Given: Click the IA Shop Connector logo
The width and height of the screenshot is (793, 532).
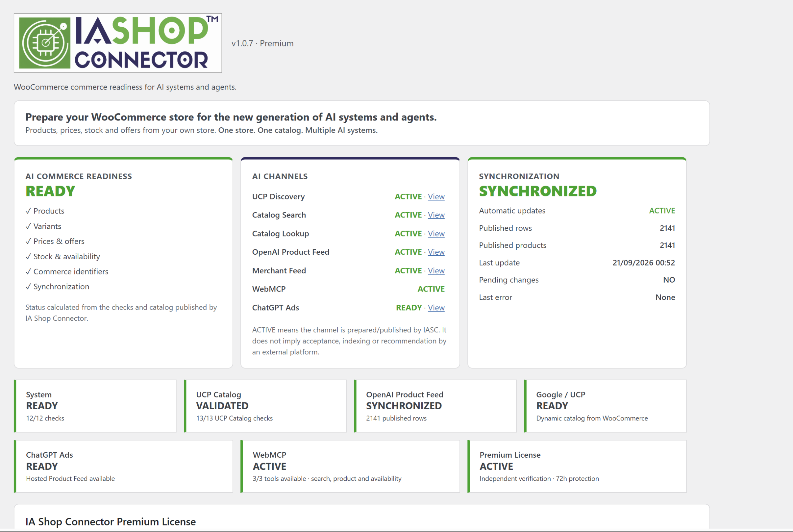Looking at the screenshot, I should pos(118,43).
